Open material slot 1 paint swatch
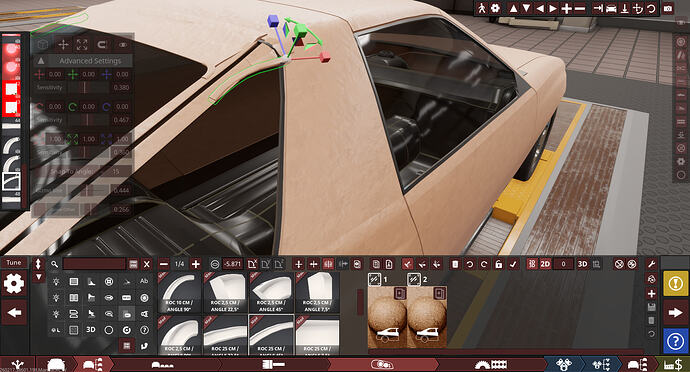 click(387, 317)
